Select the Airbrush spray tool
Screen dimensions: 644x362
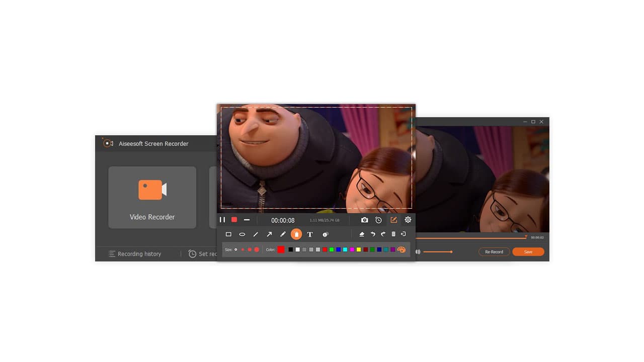(x=296, y=234)
